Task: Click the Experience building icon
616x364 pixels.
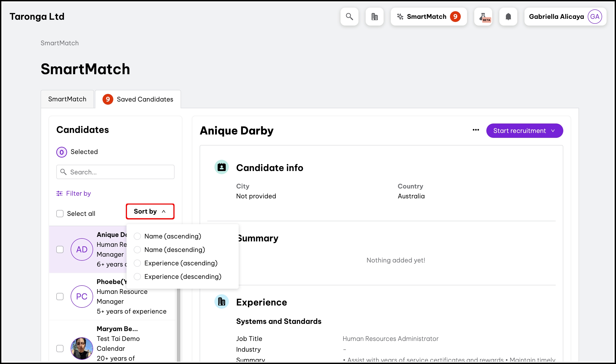Action: (x=222, y=301)
